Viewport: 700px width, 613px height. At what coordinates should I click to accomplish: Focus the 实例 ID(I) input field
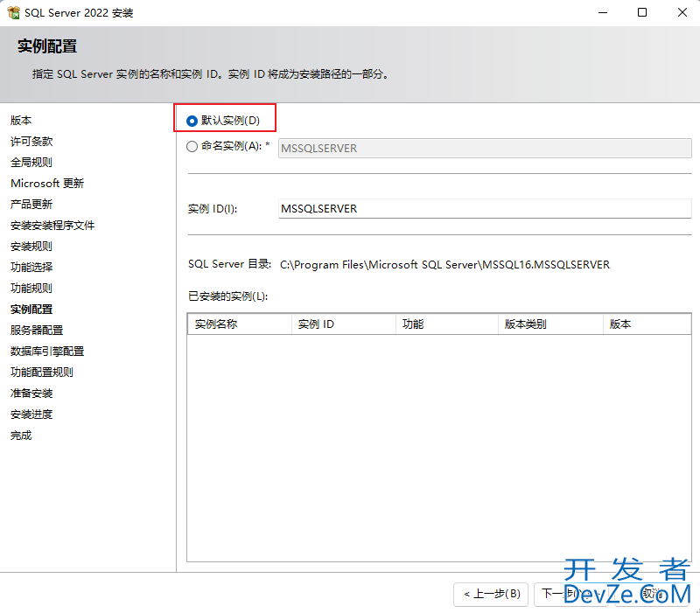pyautogui.click(x=485, y=209)
